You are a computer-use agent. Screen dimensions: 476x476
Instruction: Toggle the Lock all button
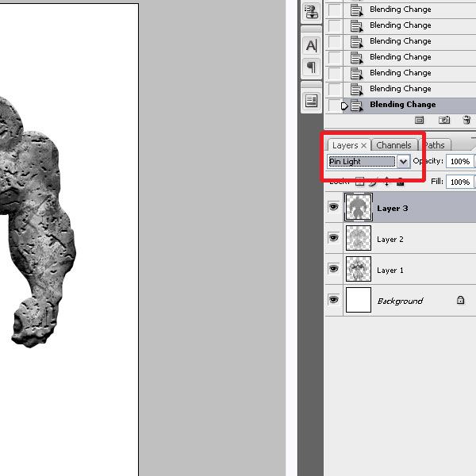tap(400, 182)
